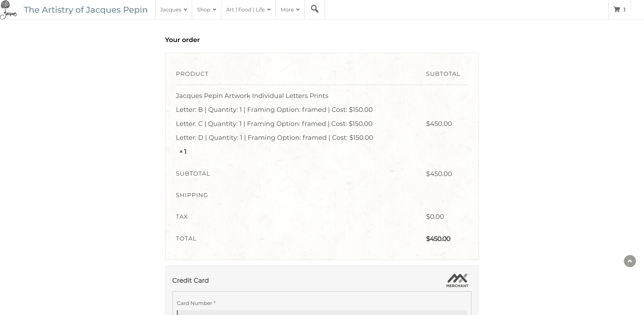The height and width of the screenshot is (315, 644).
Task: Click the Card Number label
Action: point(196,303)
